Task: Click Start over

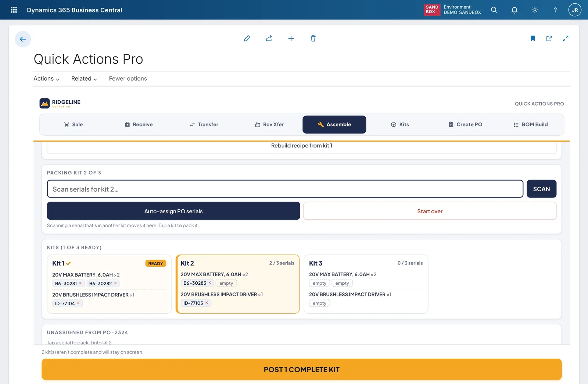Action: pyautogui.click(x=430, y=211)
